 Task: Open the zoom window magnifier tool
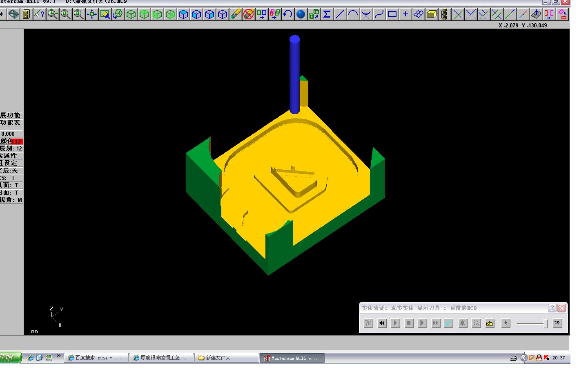(53, 14)
